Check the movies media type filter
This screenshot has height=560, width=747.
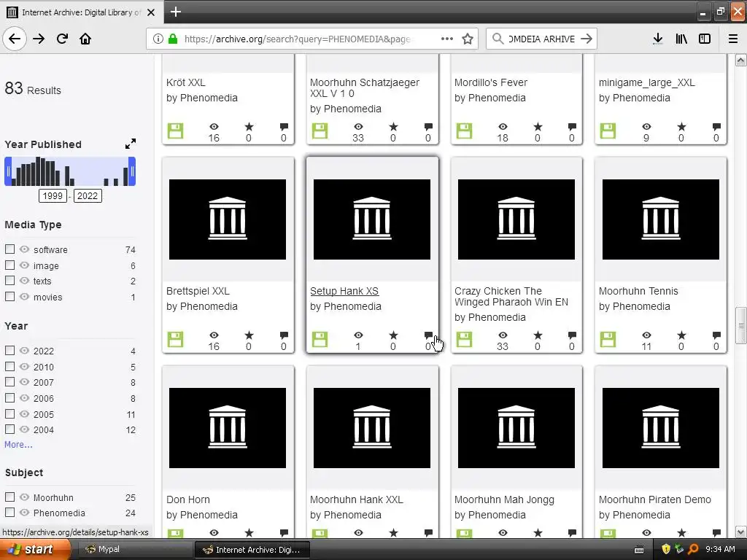[x=9, y=296]
